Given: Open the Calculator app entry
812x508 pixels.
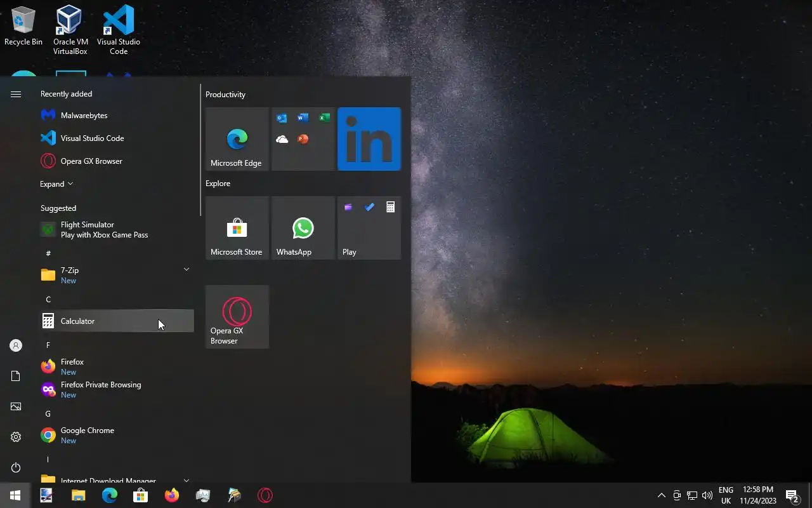Looking at the screenshot, I should point(117,321).
